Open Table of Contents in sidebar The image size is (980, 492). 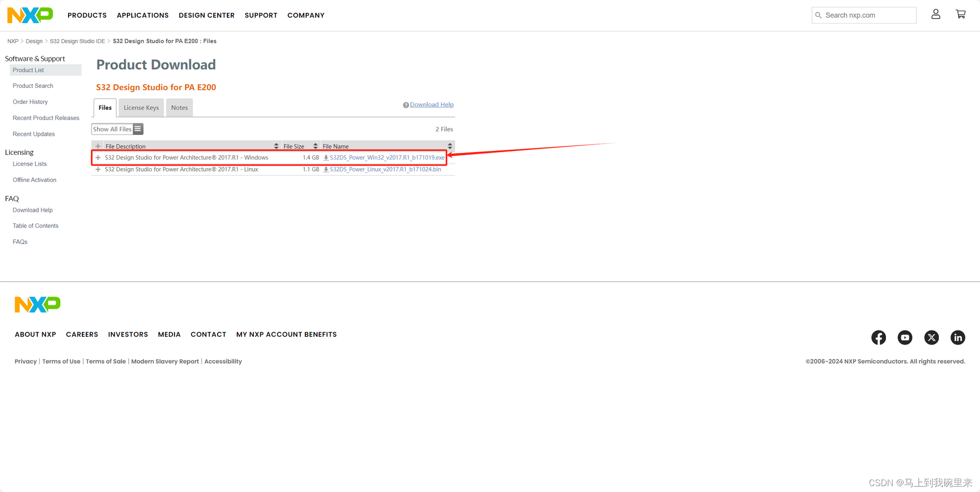coord(35,226)
